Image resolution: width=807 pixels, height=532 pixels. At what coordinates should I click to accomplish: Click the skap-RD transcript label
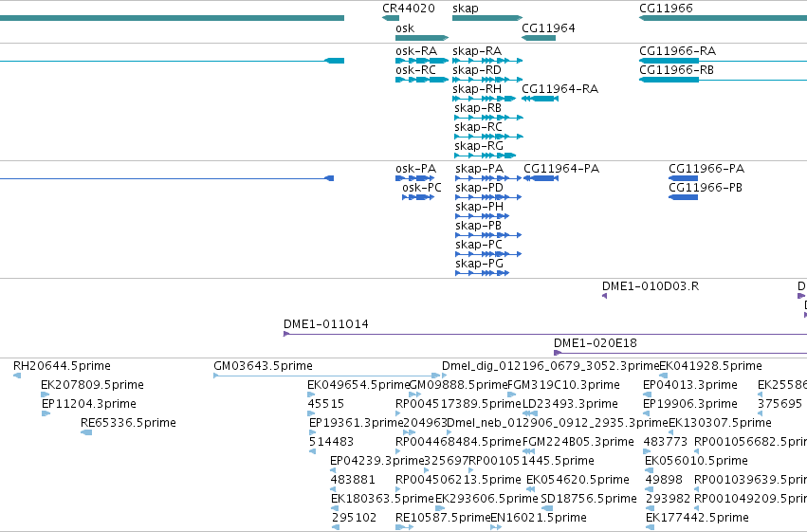477,70
